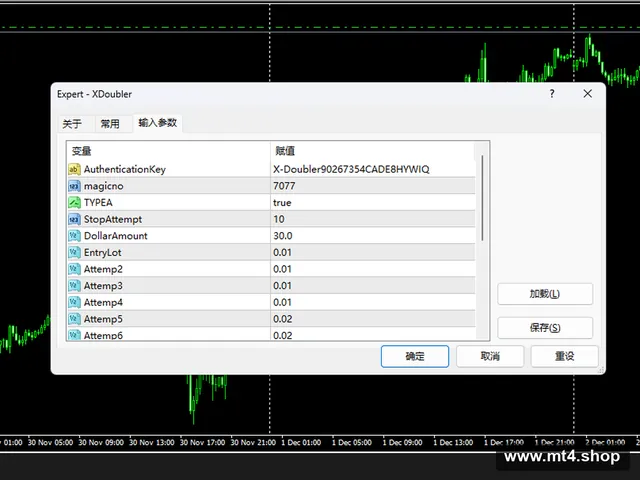Screen dimensions: 640x480
Task: Click the 重设 button
Action: point(564,356)
